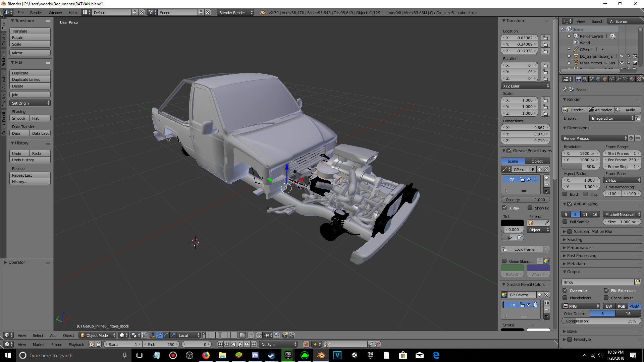This screenshot has height=362, width=644.
Task: Switch grease pencil layers to Object tab
Action: point(537,161)
